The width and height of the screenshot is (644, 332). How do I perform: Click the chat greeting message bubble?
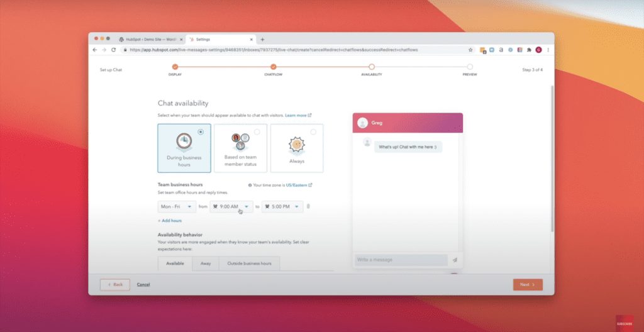tap(408, 147)
